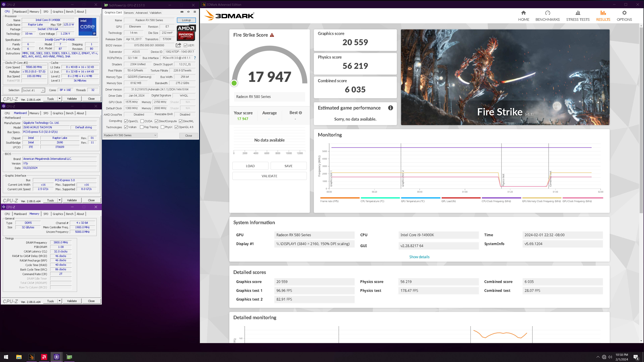Go to 3DMark BENCHMARKS section
644x362 pixels.
[x=548, y=16]
